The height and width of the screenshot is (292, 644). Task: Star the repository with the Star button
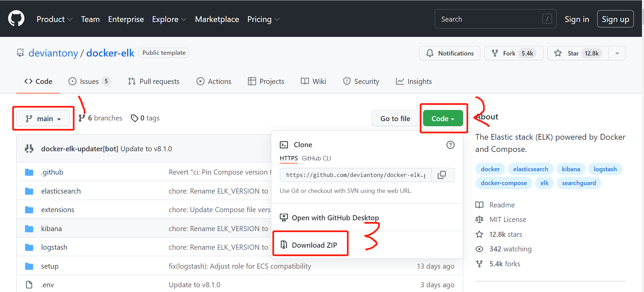578,53
